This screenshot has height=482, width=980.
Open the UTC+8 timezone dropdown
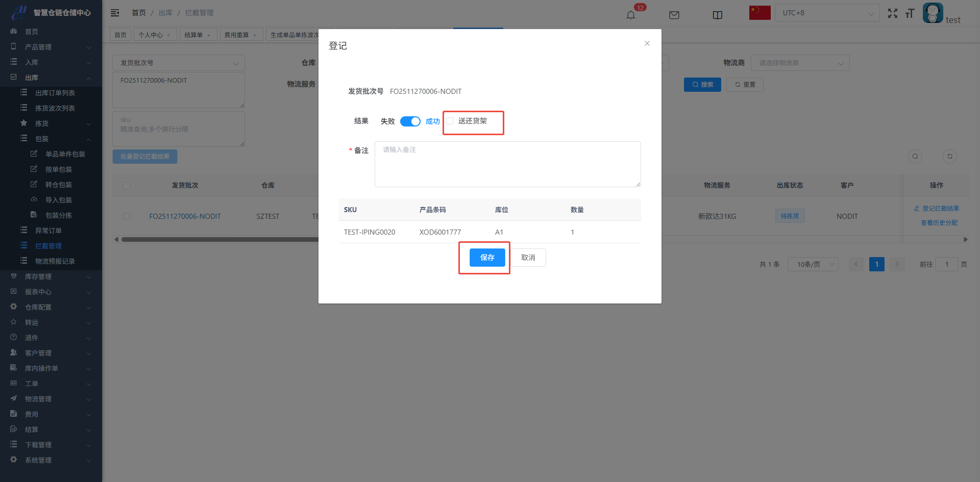tap(827, 13)
